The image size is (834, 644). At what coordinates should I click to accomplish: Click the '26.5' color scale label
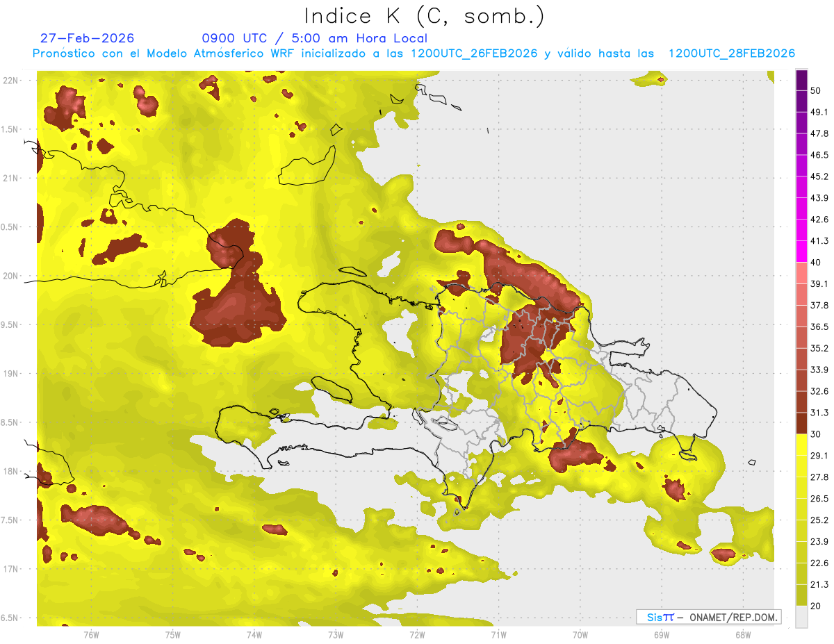click(x=819, y=499)
